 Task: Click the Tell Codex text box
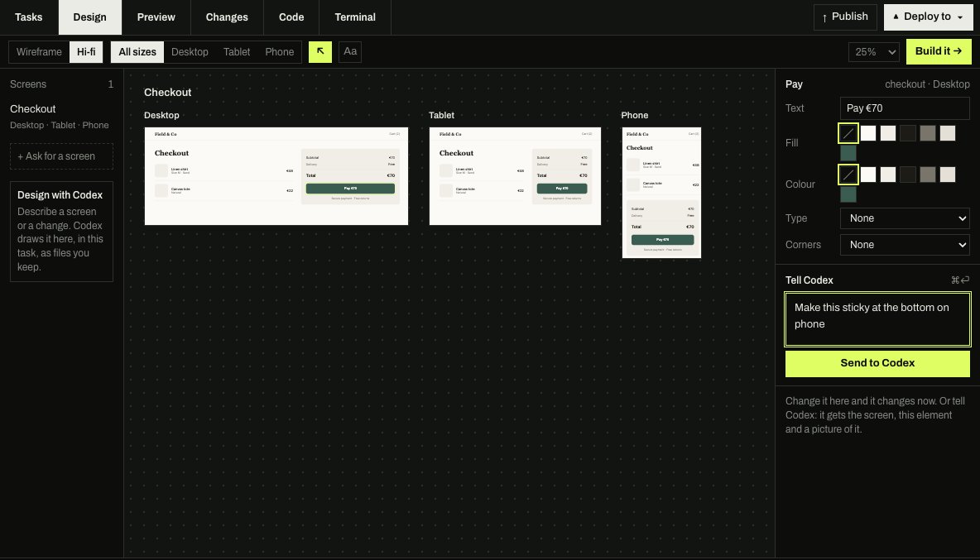pyautogui.click(x=877, y=319)
